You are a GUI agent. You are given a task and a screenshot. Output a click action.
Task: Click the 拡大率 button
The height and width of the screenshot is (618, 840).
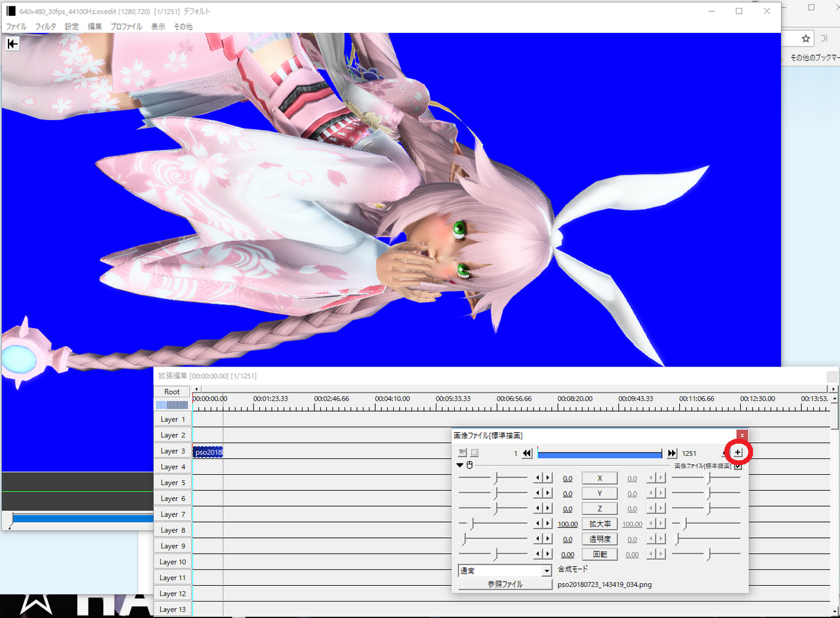tap(599, 523)
